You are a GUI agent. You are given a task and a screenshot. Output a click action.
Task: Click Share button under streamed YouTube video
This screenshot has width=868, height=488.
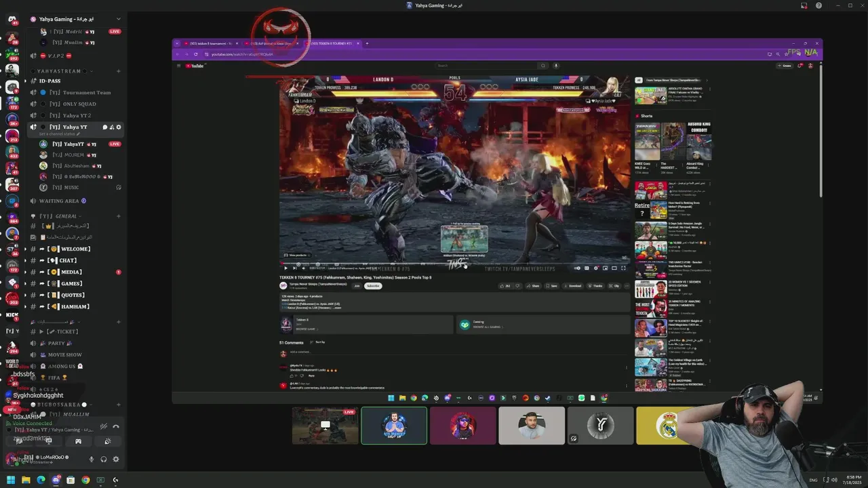point(533,286)
